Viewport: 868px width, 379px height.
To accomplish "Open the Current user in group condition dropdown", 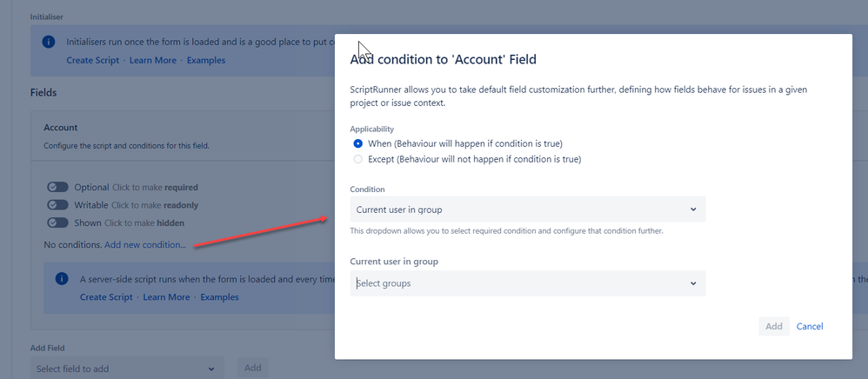I will click(x=528, y=209).
